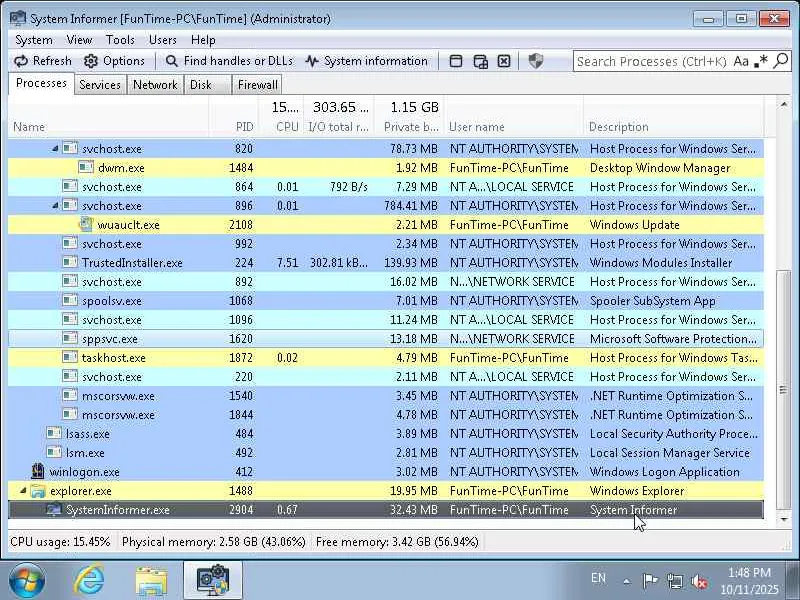Click the muted volume tray icon

pos(699,581)
